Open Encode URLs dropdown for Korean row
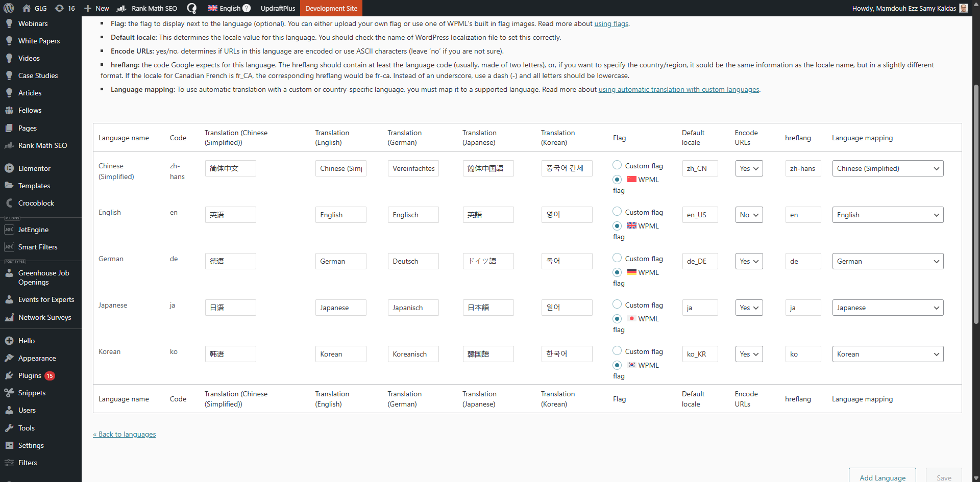 pos(749,354)
